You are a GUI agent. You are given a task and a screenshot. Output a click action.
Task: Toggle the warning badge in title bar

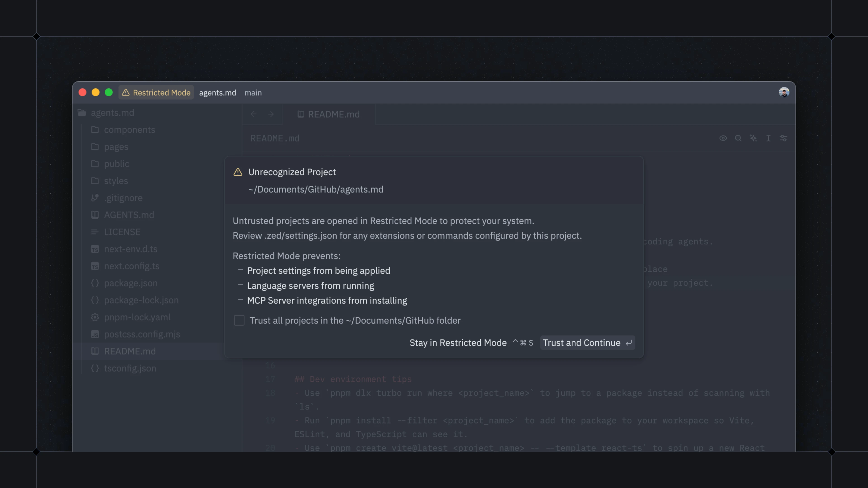tap(156, 93)
